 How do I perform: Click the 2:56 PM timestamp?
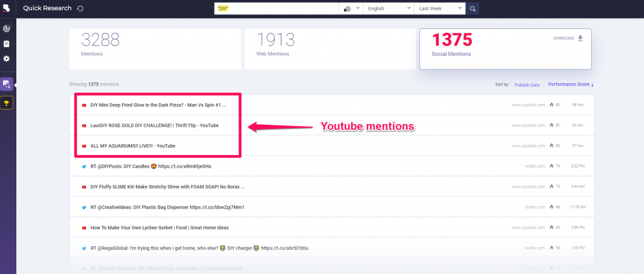click(578, 227)
